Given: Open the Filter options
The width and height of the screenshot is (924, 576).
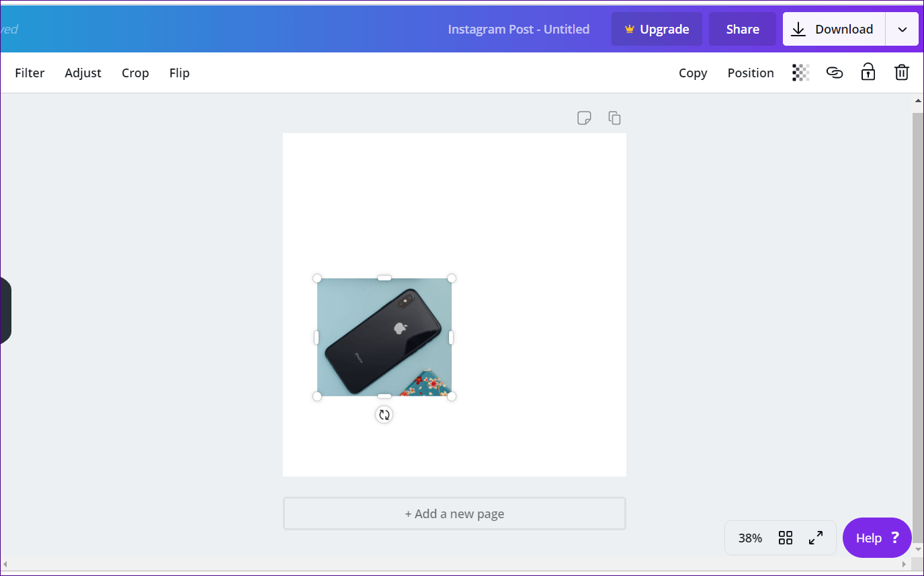Looking at the screenshot, I should click(30, 73).
